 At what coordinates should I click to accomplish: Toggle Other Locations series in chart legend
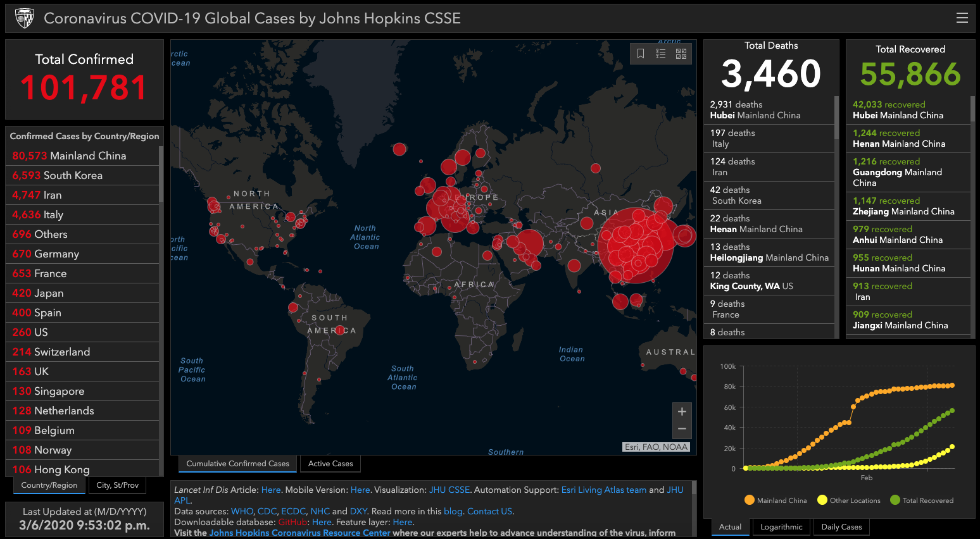848,500
